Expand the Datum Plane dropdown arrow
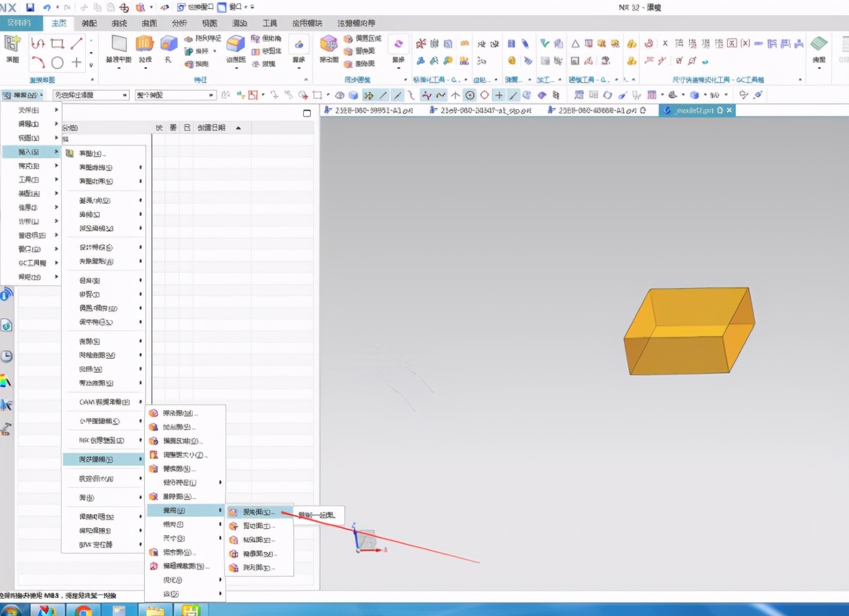The height and width of the screenshot is (616, 849). point(119,68)
